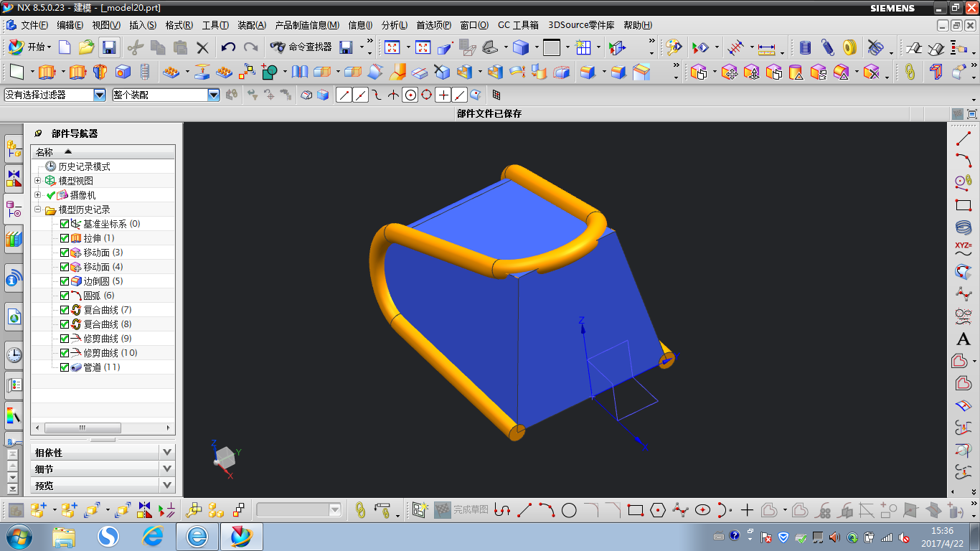Expand the 模型视图 tree node
This screenshot has height=551, width=980.
tap(38, 181)
